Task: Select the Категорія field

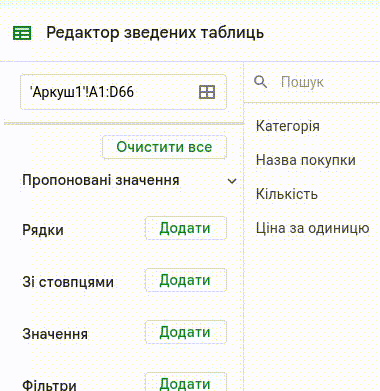Action: pyautogui.click(x=288, y=126)
